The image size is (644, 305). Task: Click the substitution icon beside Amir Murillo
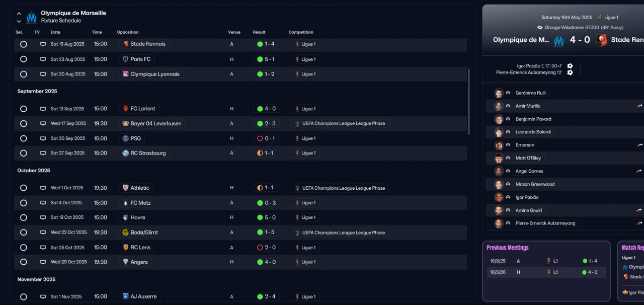tap(639, 106)
